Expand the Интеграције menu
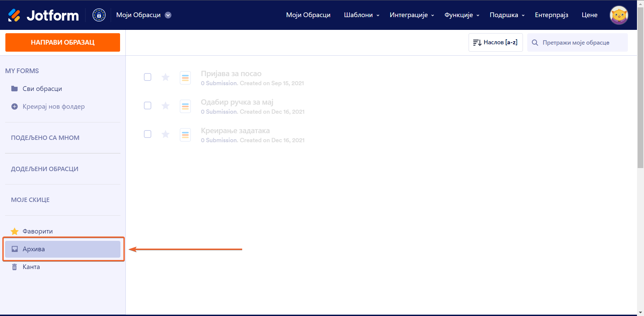This screenshot has height=316, width=644. (x=412, y=15)
